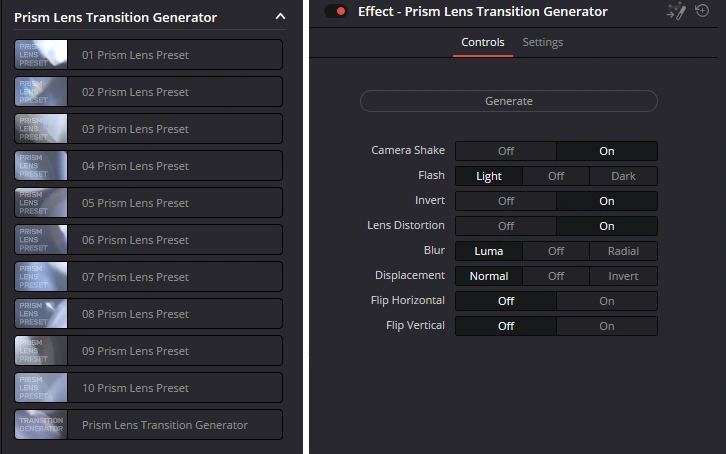Select Radial blur option

click(x=623, y=251)
